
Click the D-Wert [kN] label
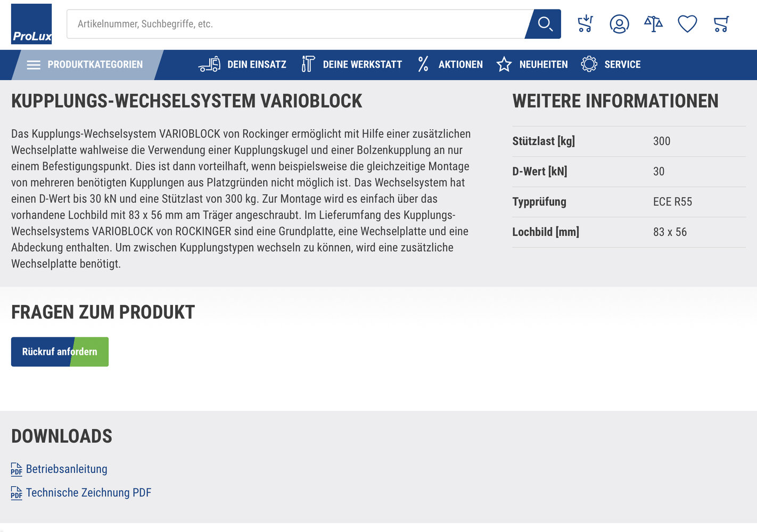point(540,171)
